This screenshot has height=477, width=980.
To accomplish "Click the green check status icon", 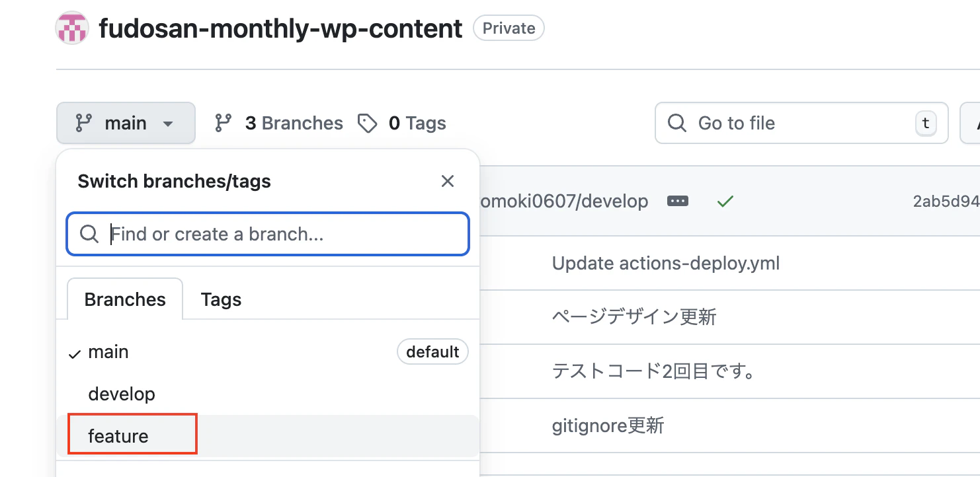I will [x=725, y=201].
